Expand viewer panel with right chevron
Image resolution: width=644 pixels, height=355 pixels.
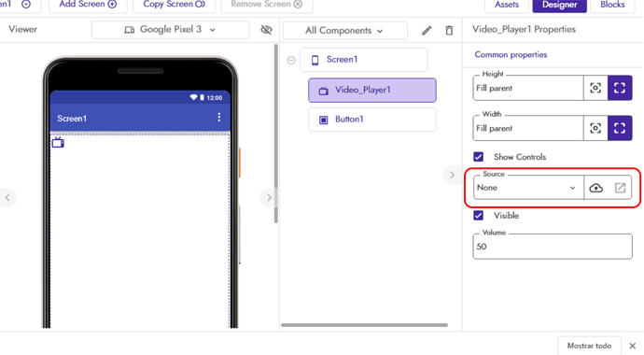[269, 198]
